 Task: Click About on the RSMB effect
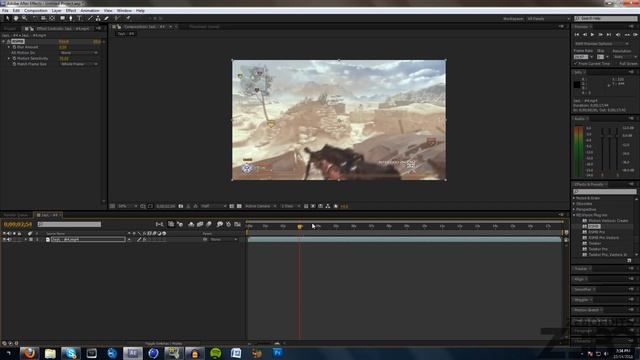pos(97,41)
